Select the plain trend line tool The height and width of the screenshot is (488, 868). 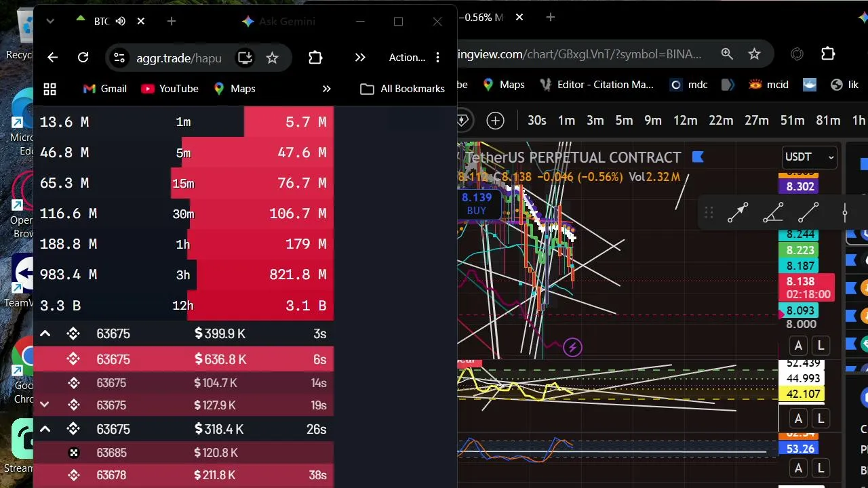808,213
